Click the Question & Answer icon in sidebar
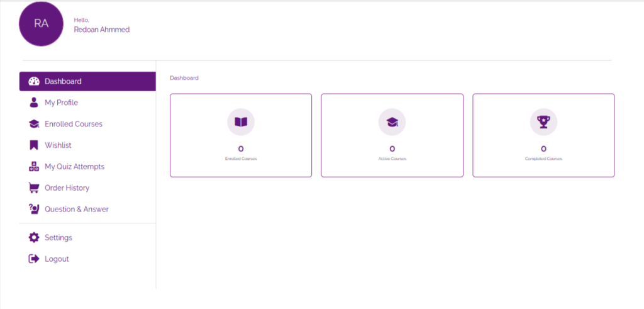The width and height of the screenshot is (644, 309). (x=34, y=209)
